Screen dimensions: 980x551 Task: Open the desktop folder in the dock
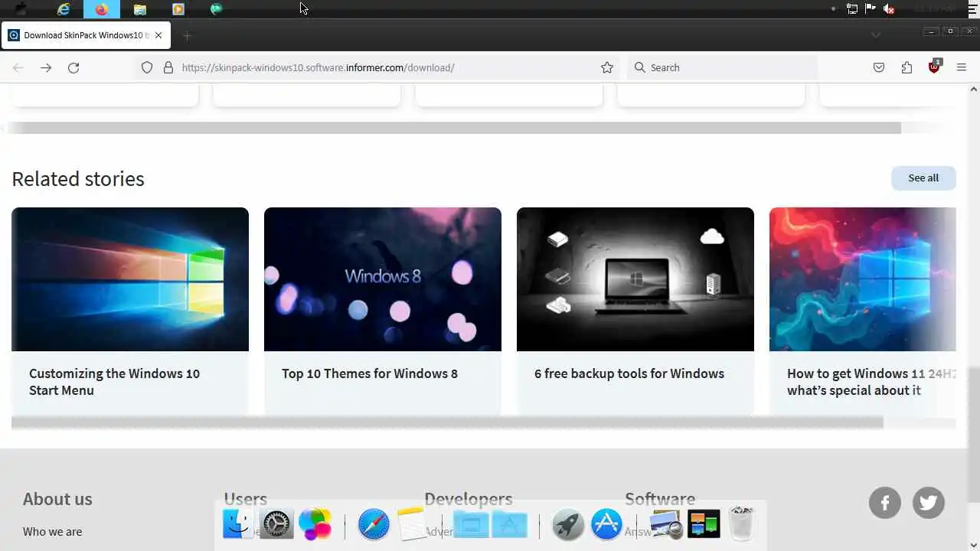tap(471, 524)
